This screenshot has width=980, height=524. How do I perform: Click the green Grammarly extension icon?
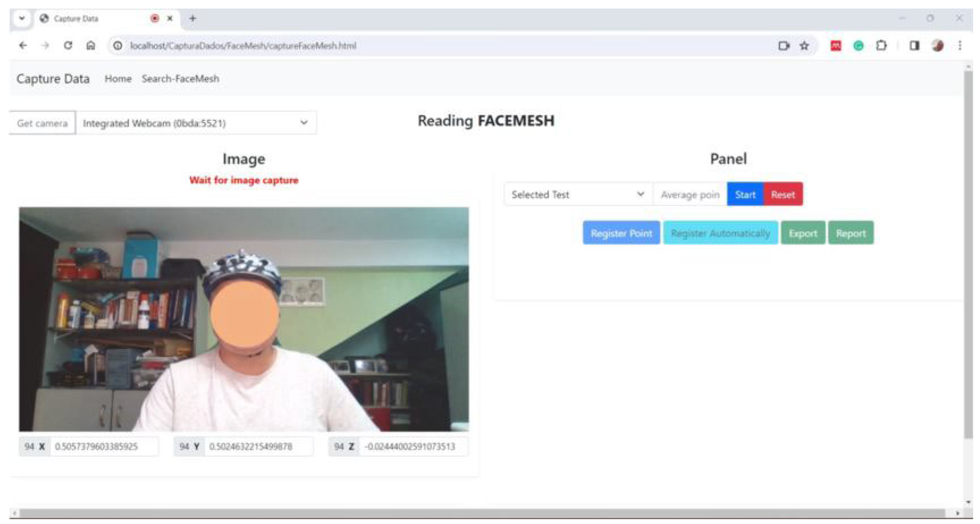click(x=858, y=46)
